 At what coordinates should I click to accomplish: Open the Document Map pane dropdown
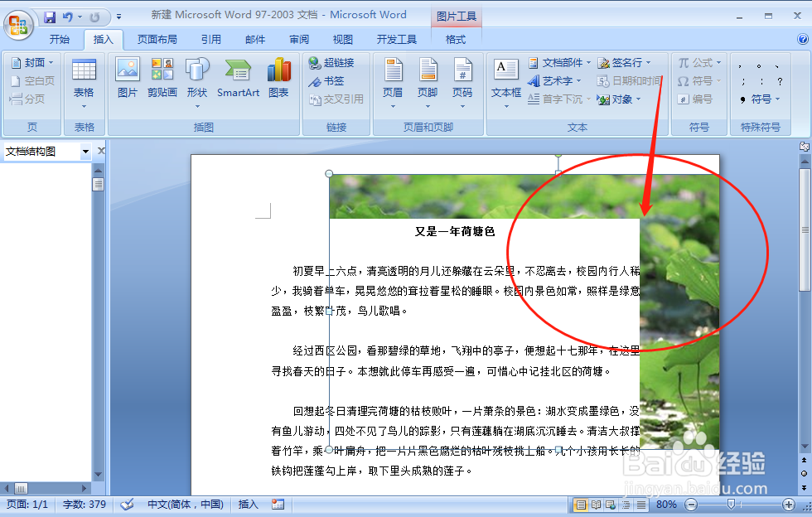[87, 151]
